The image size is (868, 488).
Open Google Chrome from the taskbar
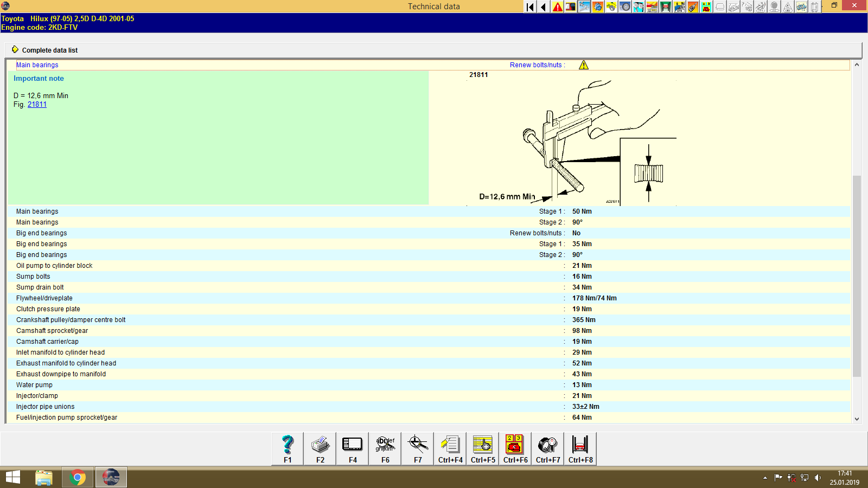pos(78,477)
